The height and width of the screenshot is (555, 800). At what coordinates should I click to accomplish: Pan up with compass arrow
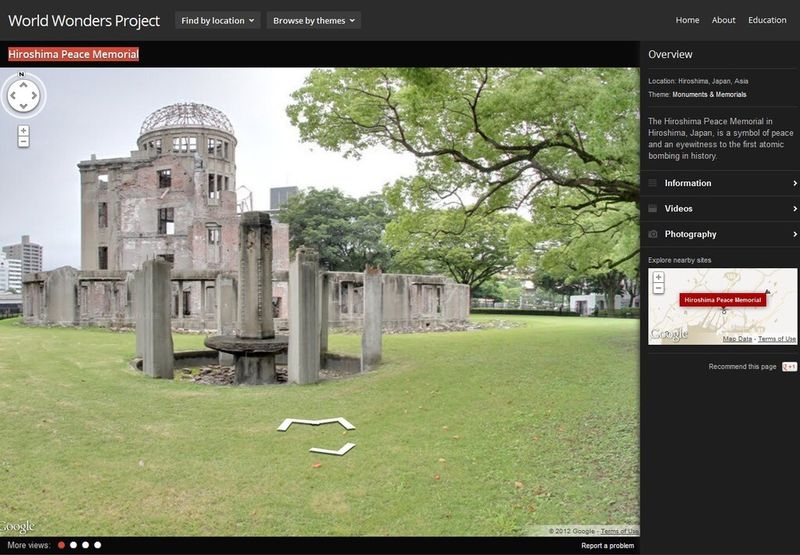[x=23, y=85]
